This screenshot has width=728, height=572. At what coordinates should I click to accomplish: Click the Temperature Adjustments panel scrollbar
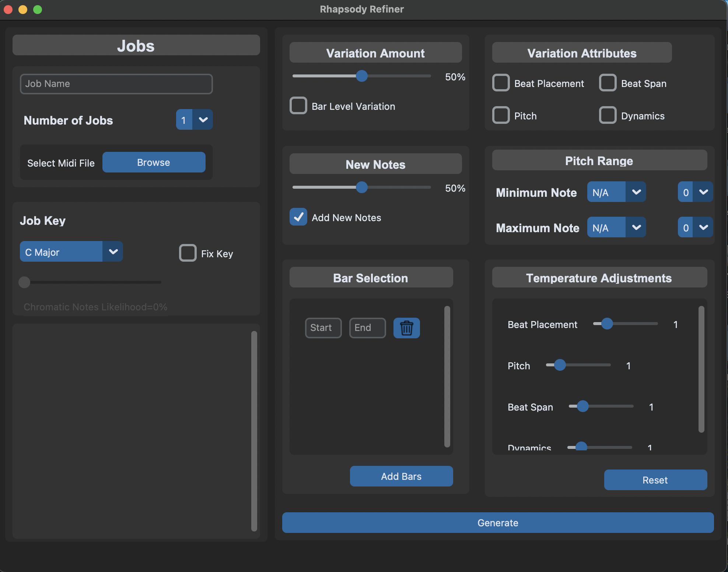[701, 369]
